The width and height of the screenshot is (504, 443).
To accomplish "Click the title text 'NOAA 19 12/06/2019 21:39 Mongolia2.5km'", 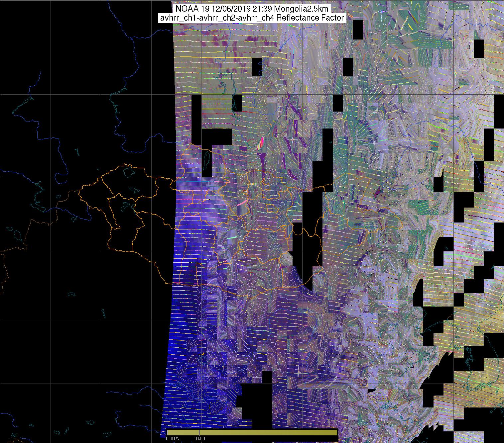I will (252, 9).
